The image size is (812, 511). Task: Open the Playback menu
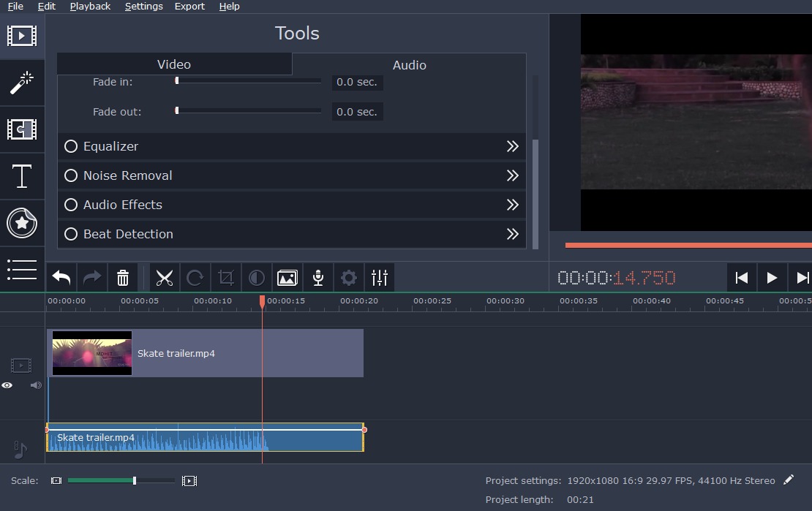point(89,6)
